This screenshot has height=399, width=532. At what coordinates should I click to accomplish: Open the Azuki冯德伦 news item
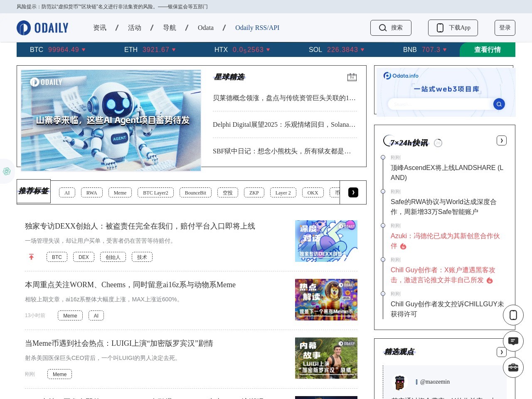[x=445, y=241]
